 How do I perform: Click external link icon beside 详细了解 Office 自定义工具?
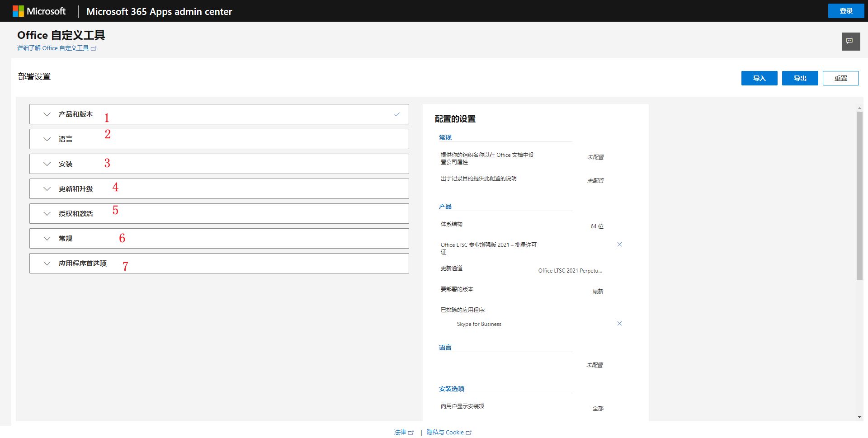94,48
